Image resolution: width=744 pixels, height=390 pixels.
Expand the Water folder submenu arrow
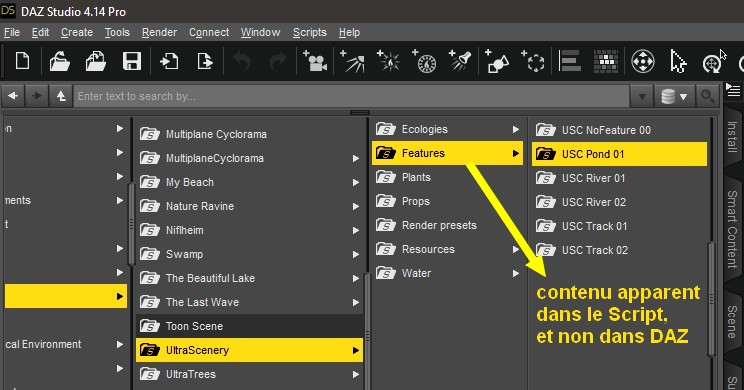click(x=515, y=273)
